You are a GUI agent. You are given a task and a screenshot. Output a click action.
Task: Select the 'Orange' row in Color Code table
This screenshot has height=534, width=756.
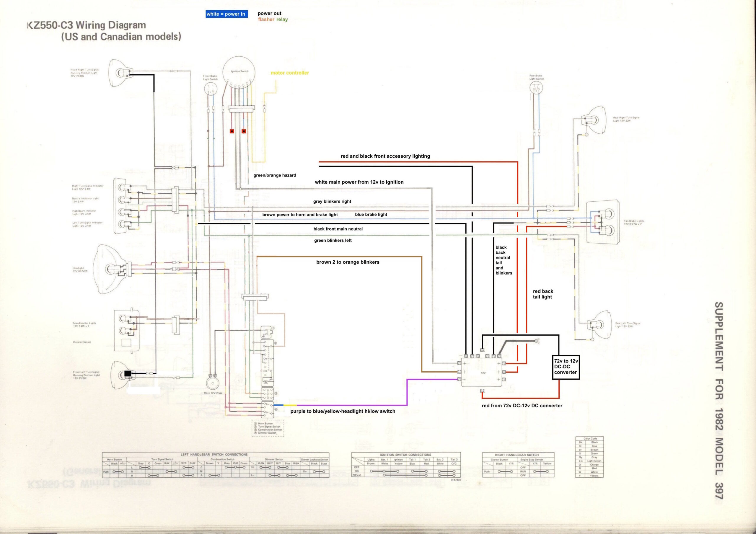pos(589,465)
